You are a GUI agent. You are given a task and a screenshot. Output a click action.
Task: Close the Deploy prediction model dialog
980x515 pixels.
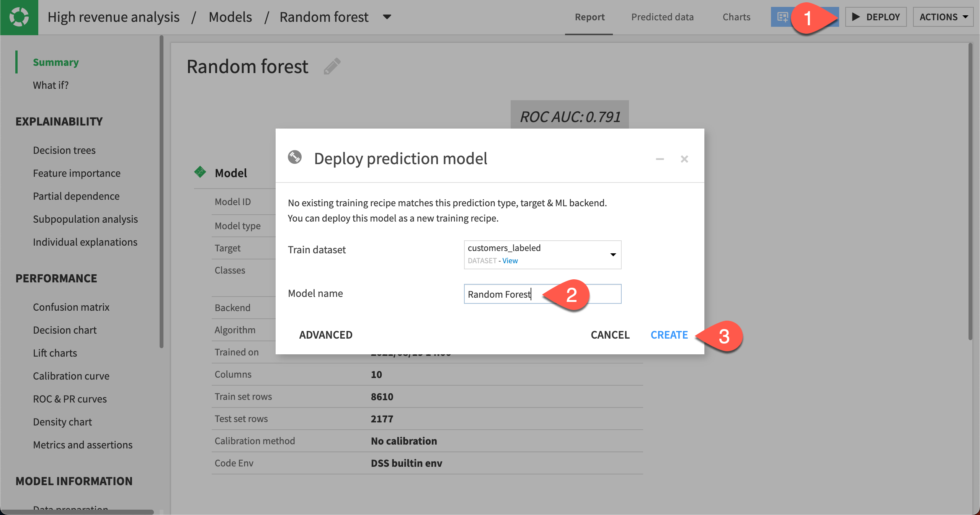684,159
